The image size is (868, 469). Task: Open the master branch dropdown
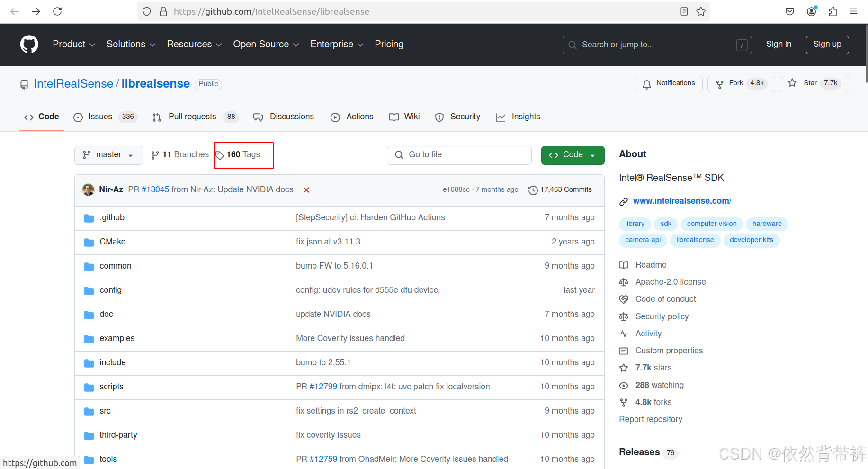pos(108,155)
